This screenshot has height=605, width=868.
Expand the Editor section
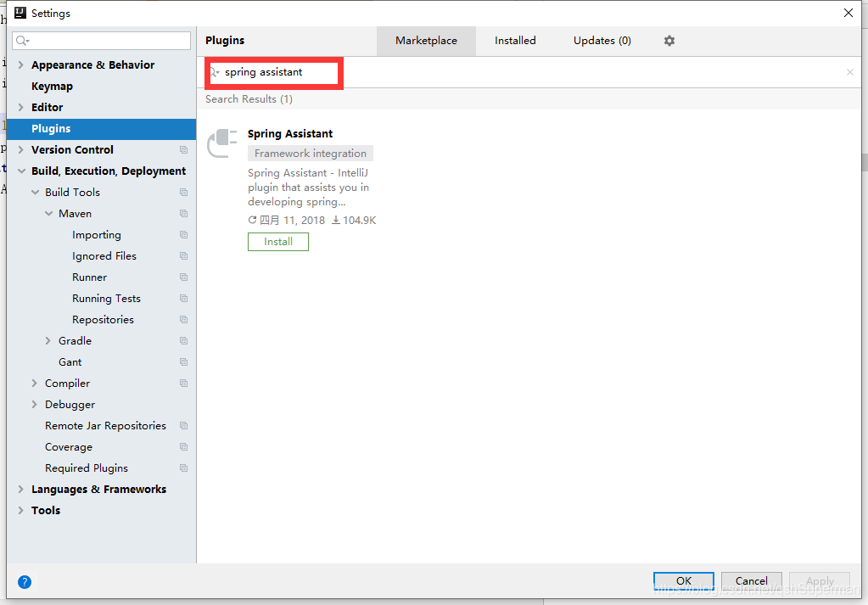(20, 108)
